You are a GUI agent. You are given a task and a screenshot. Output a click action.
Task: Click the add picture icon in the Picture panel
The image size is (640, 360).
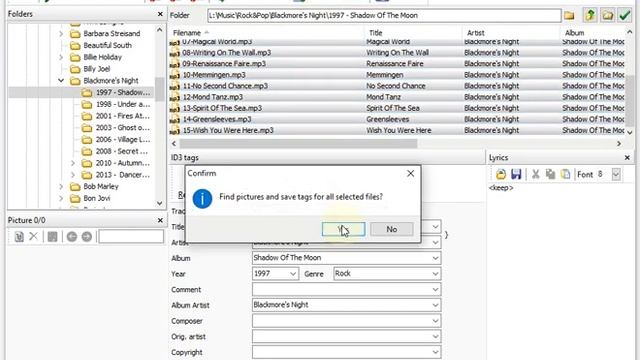click(x=19, y=236)
